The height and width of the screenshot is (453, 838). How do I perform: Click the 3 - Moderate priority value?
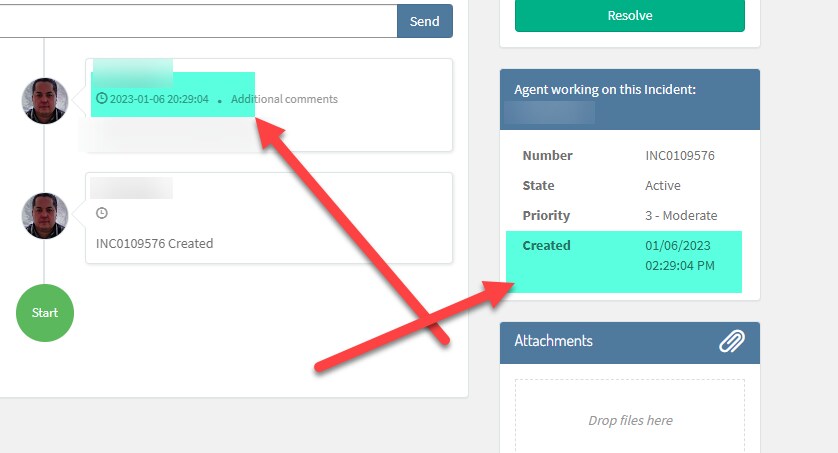[x=681, y=215]
